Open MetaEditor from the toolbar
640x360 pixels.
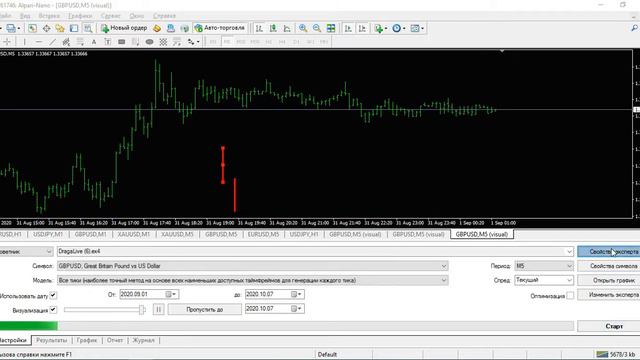click(x=157, y=28)
